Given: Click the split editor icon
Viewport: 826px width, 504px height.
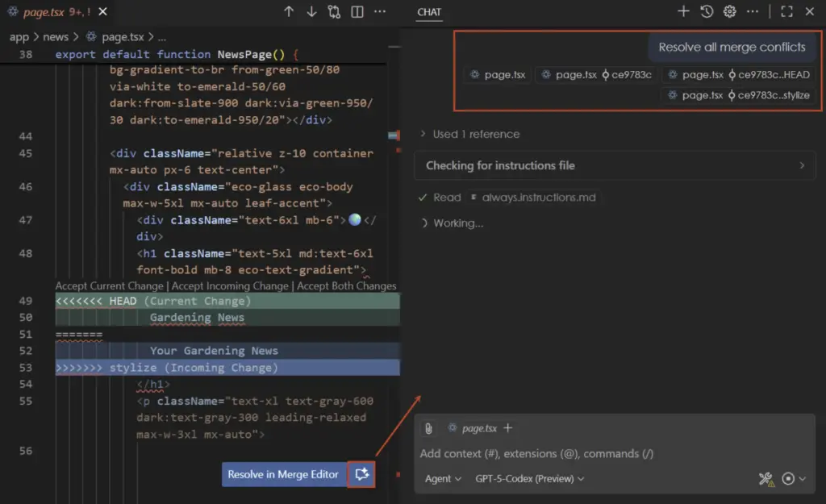Looking at the screenshot, I should point(357,12).
